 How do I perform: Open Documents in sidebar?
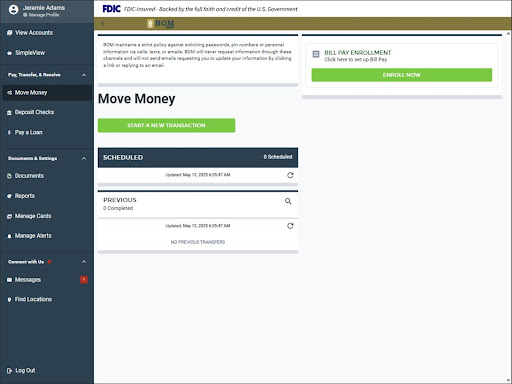[29, 176]
